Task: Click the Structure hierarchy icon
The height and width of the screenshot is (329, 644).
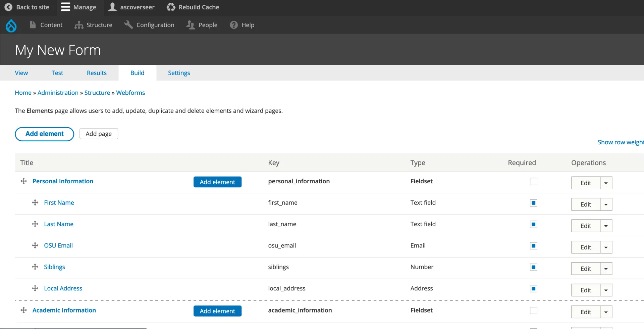Action: point(79,25)
